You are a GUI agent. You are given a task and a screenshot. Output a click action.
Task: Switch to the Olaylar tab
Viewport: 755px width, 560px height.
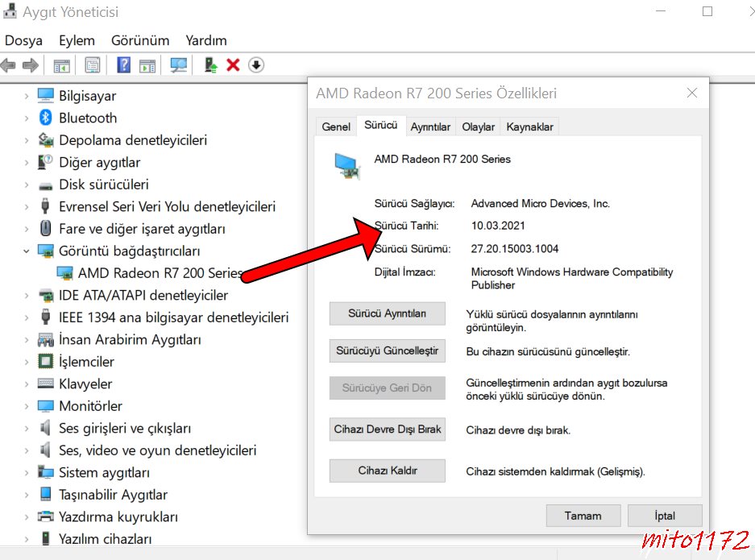point(478,127)
